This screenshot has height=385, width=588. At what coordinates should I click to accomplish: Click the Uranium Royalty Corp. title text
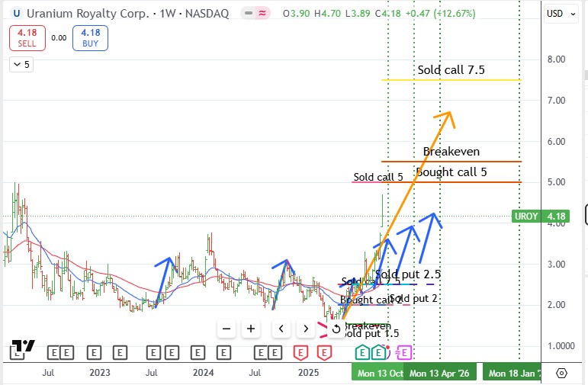[88, 14]
